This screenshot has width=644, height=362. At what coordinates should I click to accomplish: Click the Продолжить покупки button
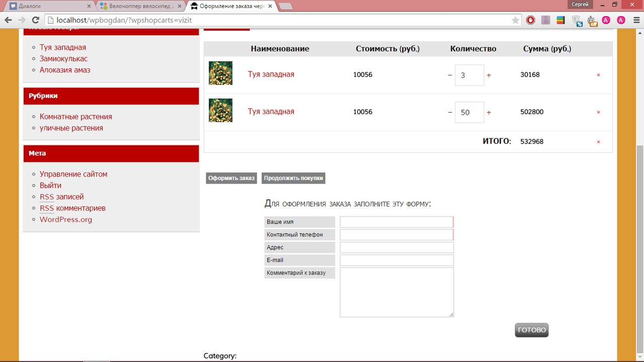[293, 178]
